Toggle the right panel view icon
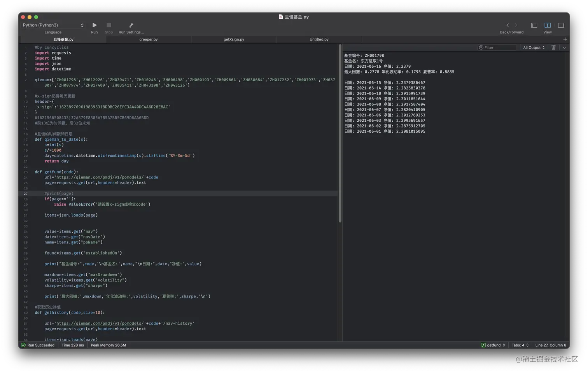Viewport: 588px width, 373px height. point(561,25)
